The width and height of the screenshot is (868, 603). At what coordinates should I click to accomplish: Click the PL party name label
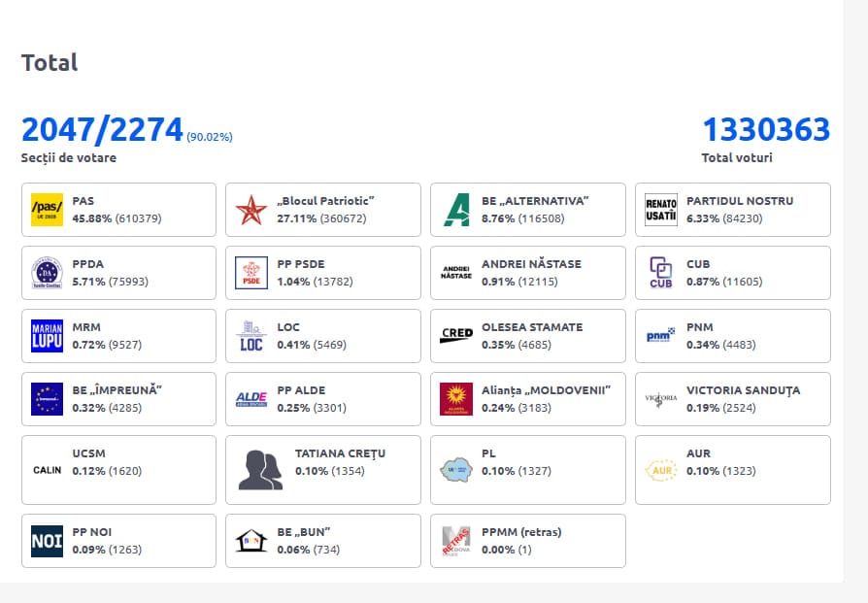click(x=488, y=453)
